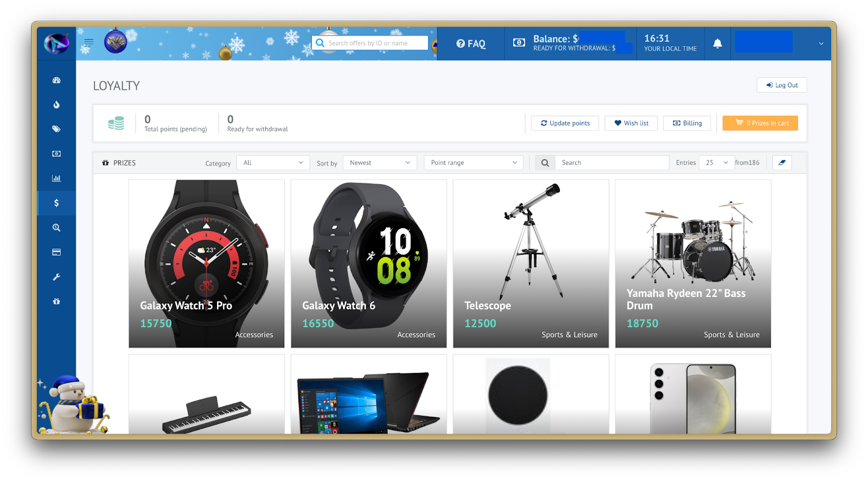868x481 pixels.
Task: Open the laptop prize card
Action: pos(369,394)
